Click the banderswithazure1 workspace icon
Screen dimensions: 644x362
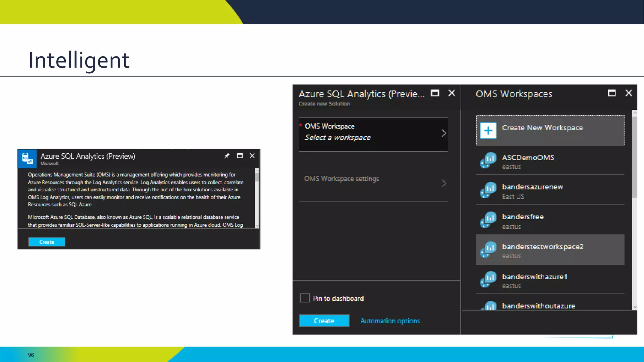tap(488, 280)
